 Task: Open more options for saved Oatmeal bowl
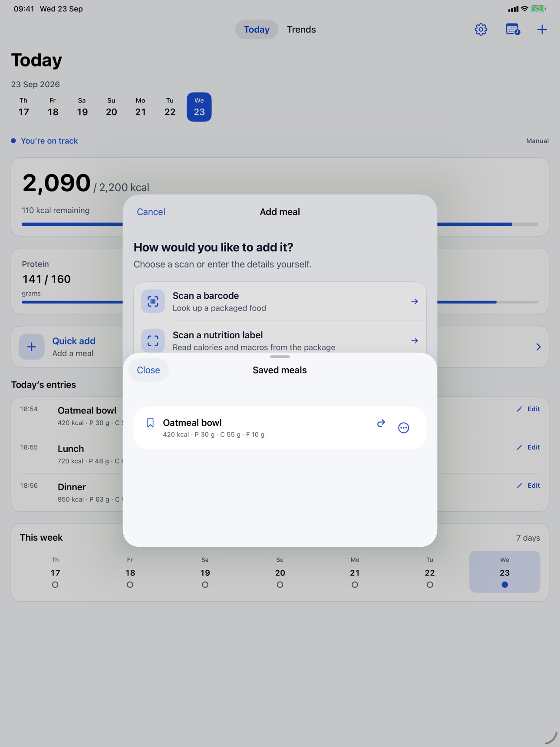coord(403,428)
